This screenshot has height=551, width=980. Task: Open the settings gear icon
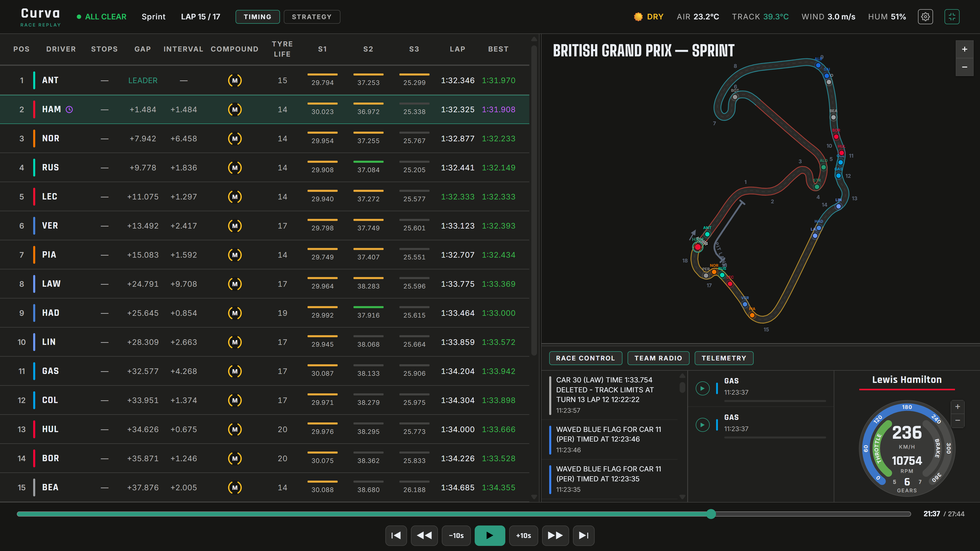coord(925,17)
